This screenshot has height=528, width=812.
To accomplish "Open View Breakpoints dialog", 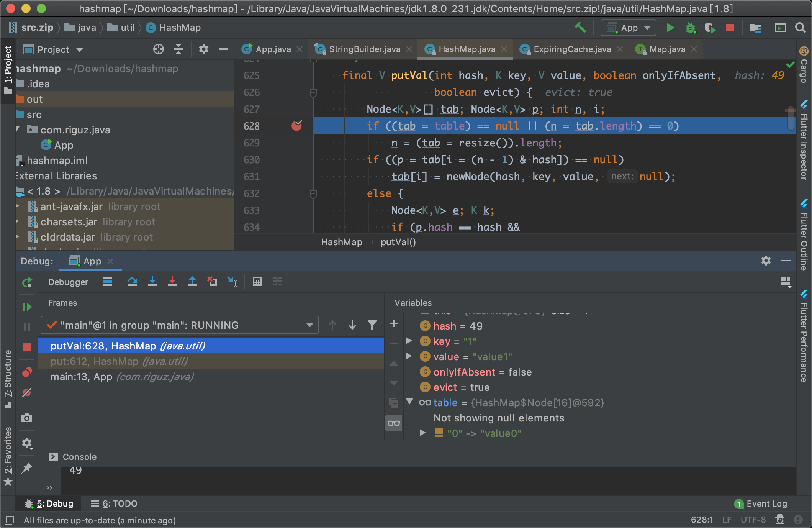I will (x=27, y=372).
